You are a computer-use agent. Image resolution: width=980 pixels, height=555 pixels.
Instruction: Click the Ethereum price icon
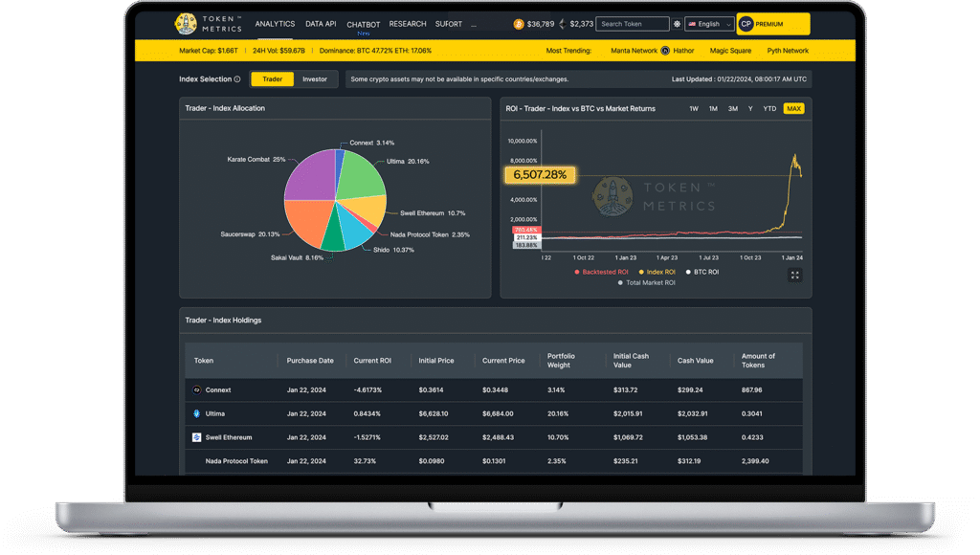click(x=563, y=24)
